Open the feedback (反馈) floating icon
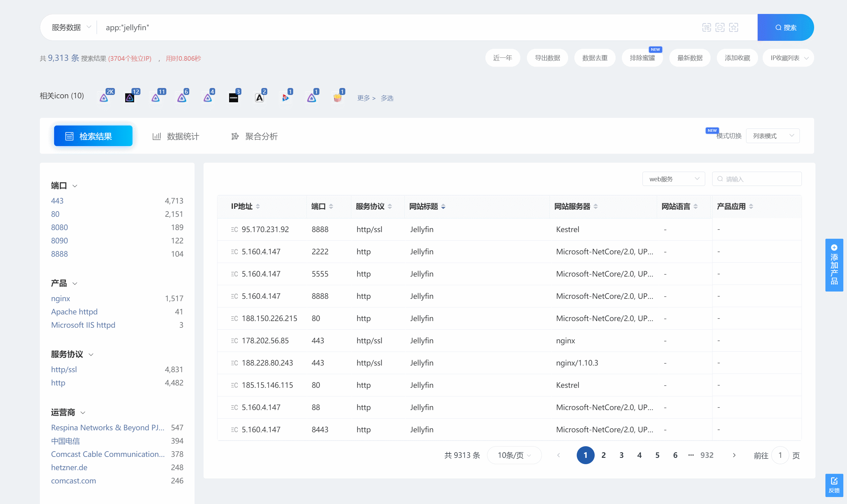Image resolution: width=847 pixels, height=504 pixels. pyautogui.click(x=834, y=485)
